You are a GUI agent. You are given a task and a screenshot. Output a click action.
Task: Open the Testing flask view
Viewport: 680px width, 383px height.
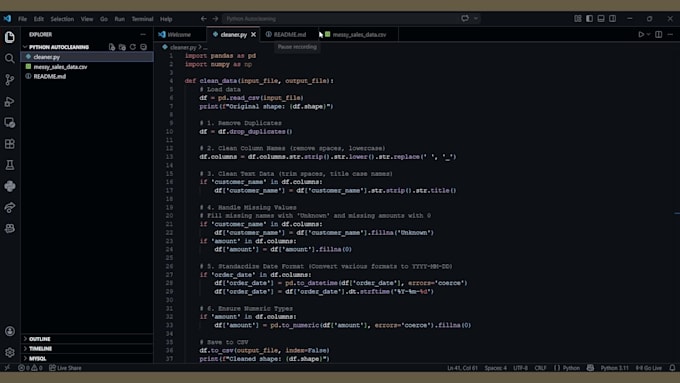click(10, 165)
